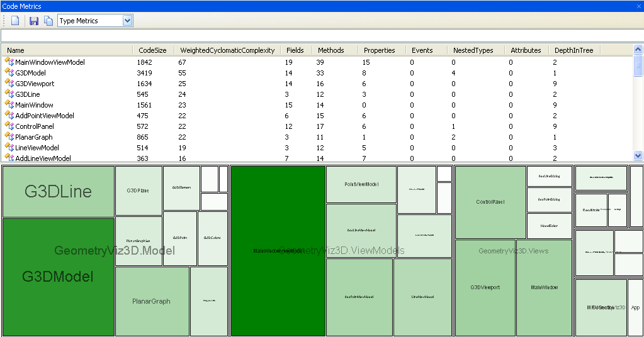Click the class icon next to ControlPanel row

point(9,126)
